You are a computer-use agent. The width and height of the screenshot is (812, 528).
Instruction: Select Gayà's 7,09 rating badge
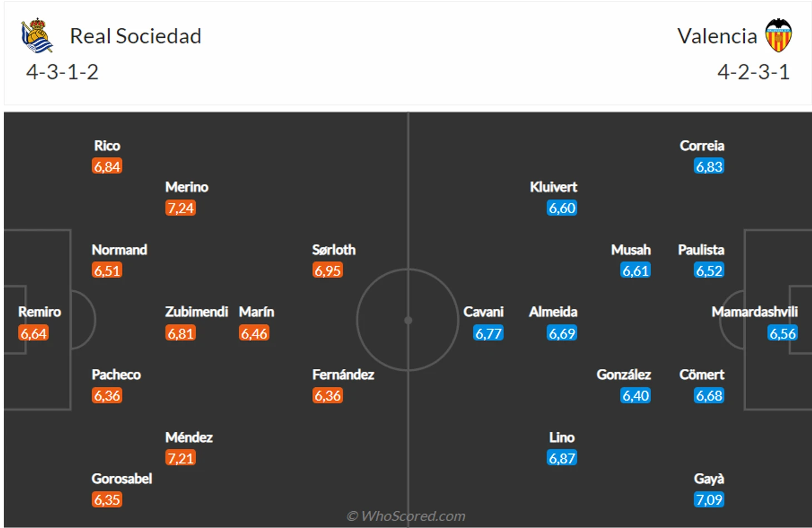click(x=709, y=500)
